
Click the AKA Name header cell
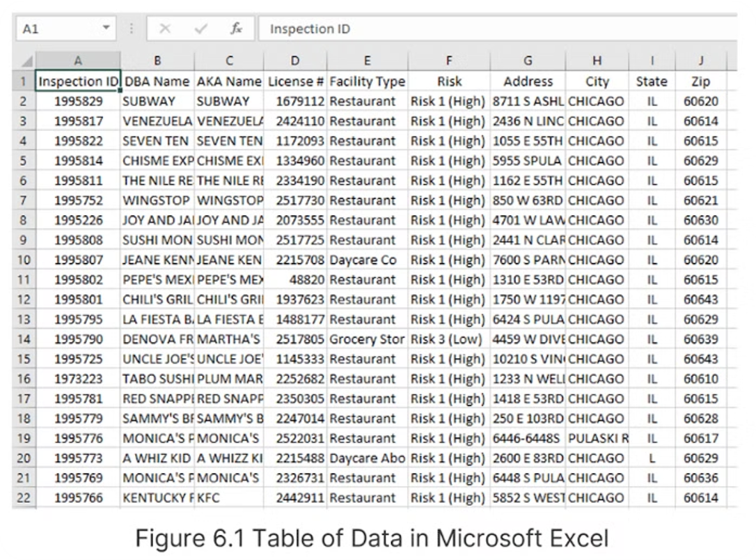(x=229, y=81)
